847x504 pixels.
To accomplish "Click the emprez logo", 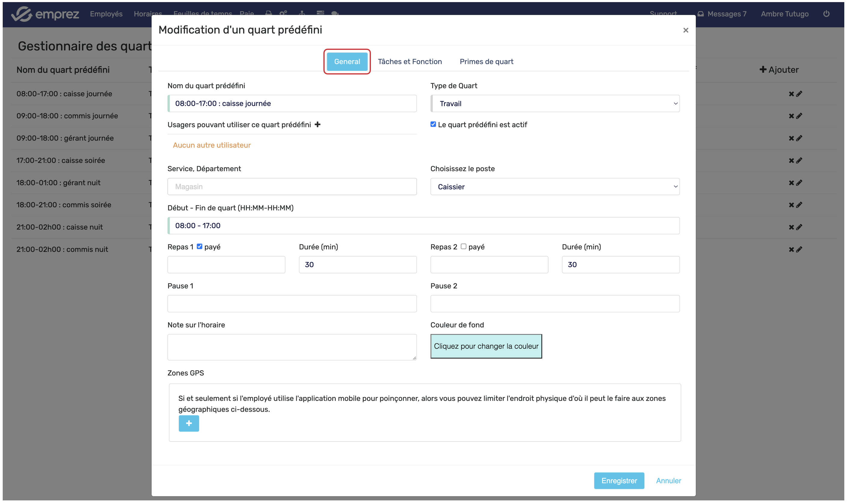I will tap(45, 14).
